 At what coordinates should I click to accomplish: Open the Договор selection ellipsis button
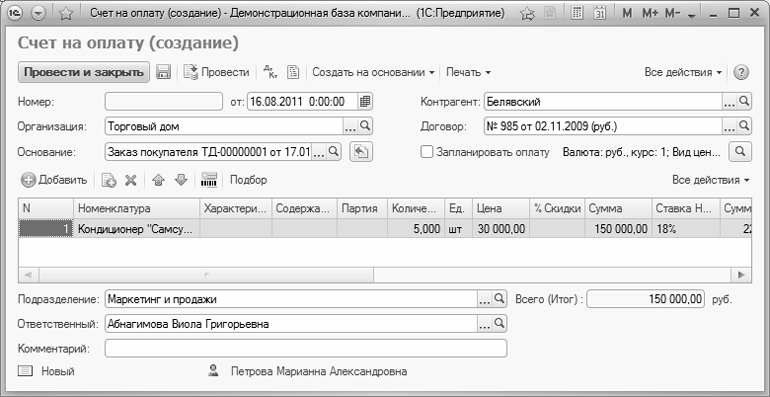[x=729, y=126]
